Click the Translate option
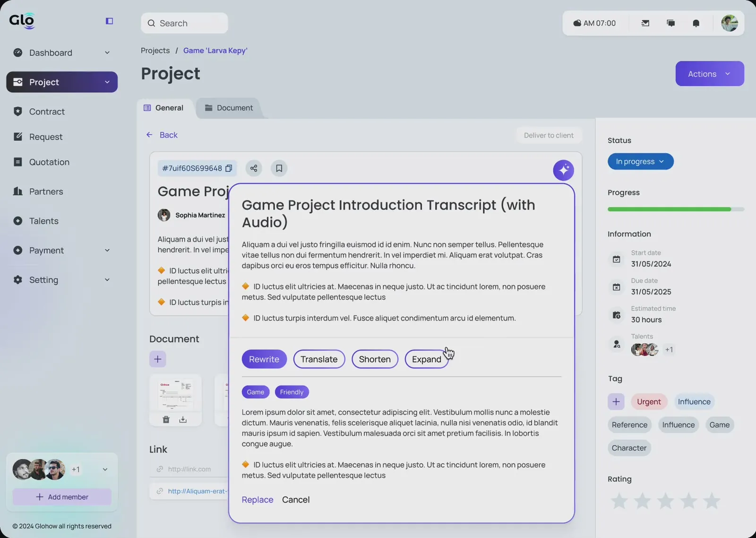756x538 pixels. click(319, 359)
